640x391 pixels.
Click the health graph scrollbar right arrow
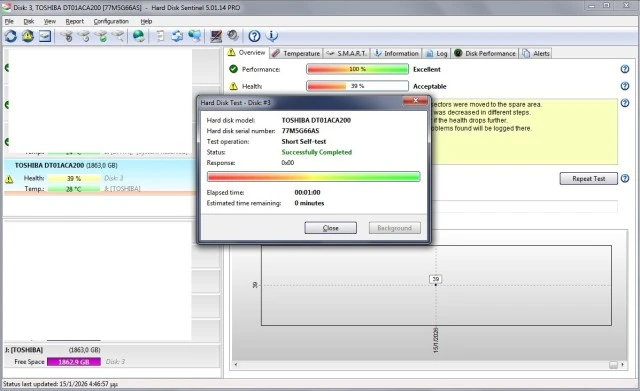coord(622,364)
